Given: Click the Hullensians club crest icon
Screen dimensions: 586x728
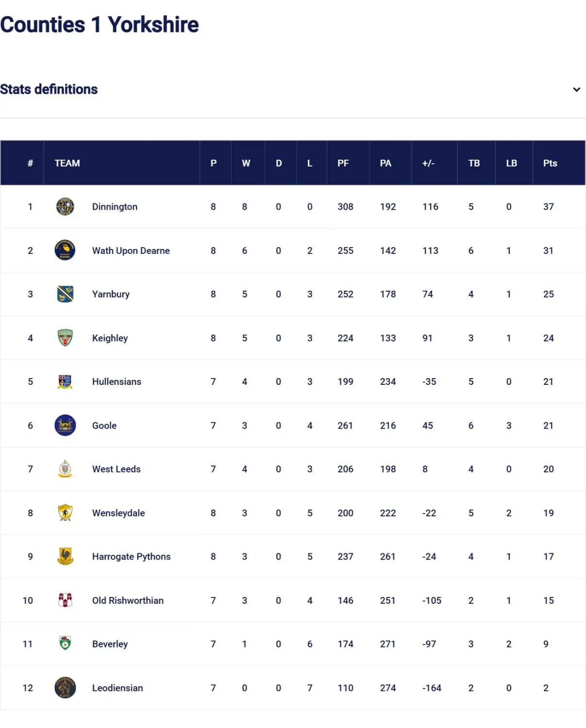Looking at the screenshot, I should coord(65,381).
